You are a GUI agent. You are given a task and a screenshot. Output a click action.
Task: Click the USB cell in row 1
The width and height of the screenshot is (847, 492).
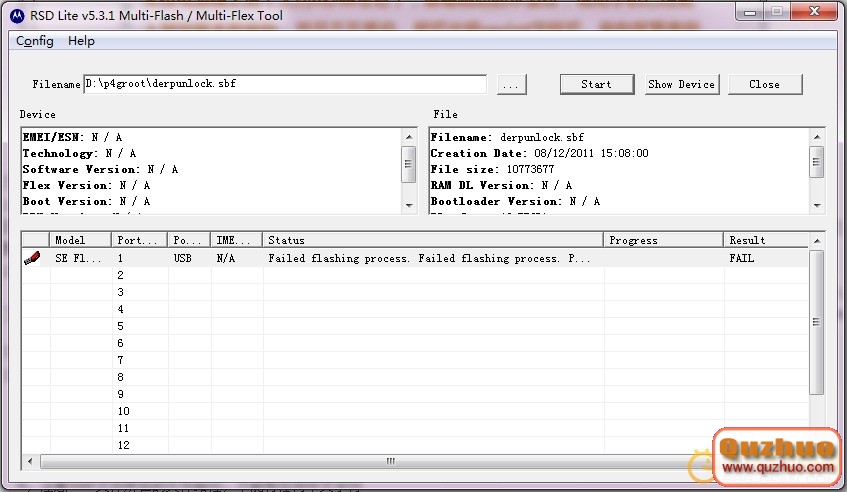tap(183, 258)
